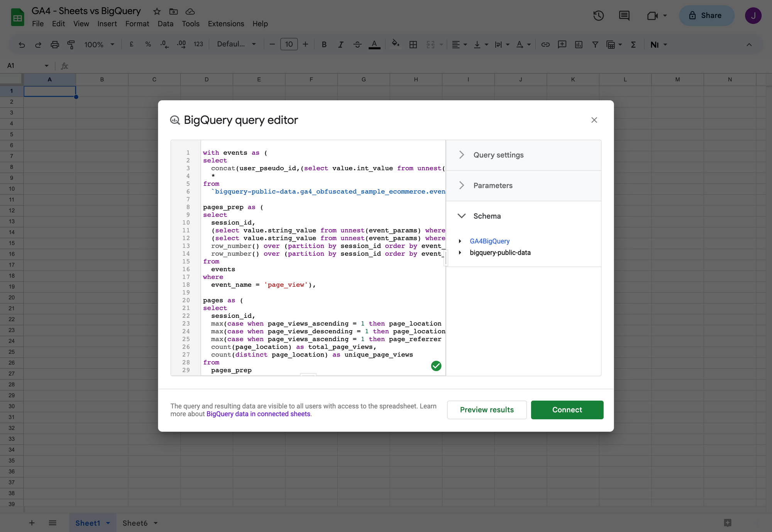Decrease decimal places icon
This screenshot has width=772, height=532.
click(164, 44)
